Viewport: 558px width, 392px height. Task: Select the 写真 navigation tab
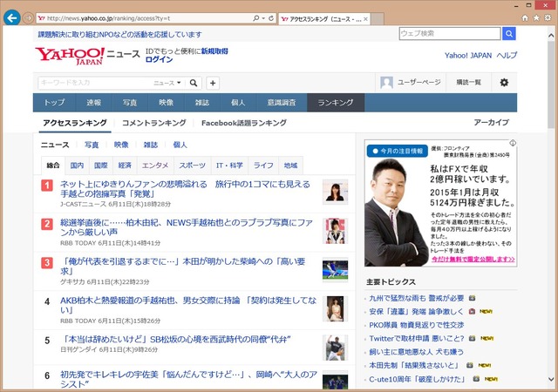click(x=130, y=103)
